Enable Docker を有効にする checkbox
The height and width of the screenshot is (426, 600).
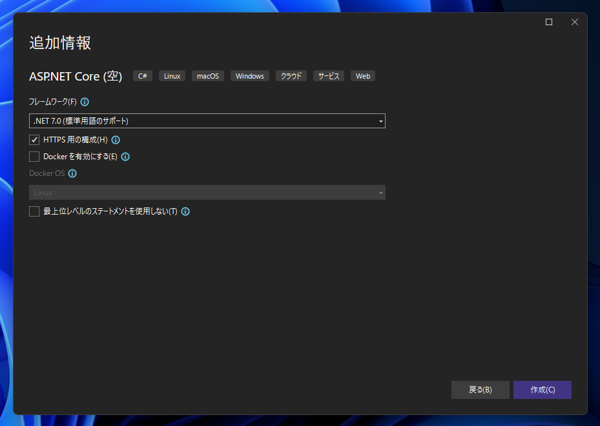pos(34,157)
